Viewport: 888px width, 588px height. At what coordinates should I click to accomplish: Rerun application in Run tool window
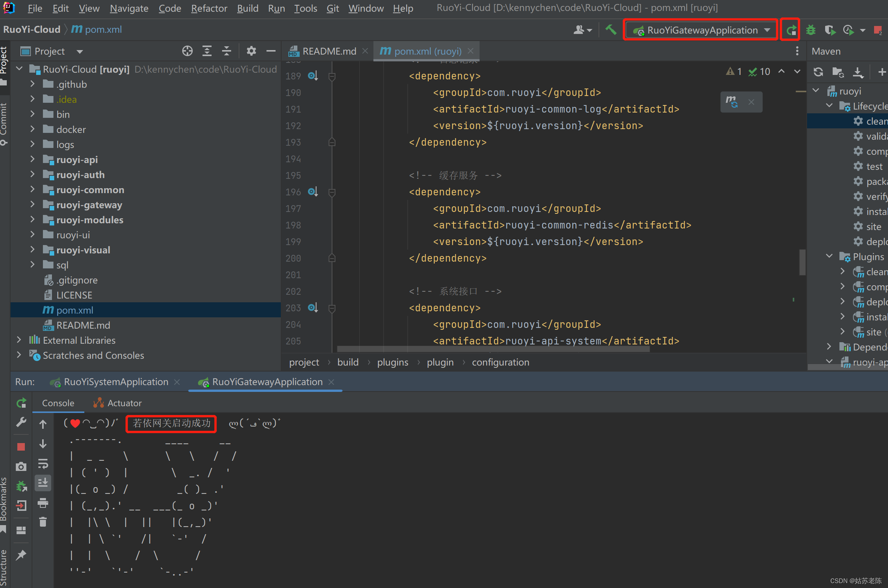pyautogui.click(x=21, y=403)
